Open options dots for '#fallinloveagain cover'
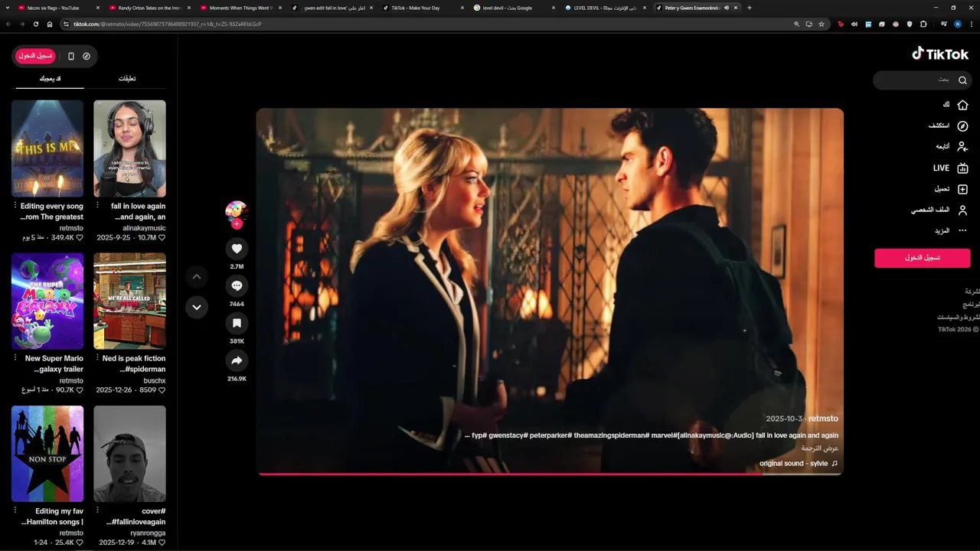 click(x=97, y=510)
